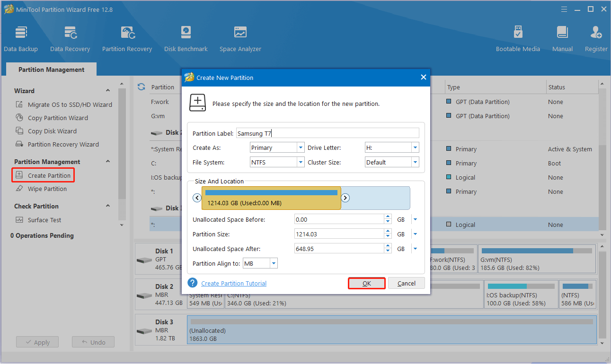Screen dimensions: 611x364
Task: Click the help question-mark icon in the dialog
Action: pyautogui.click(x=193, y=283)
